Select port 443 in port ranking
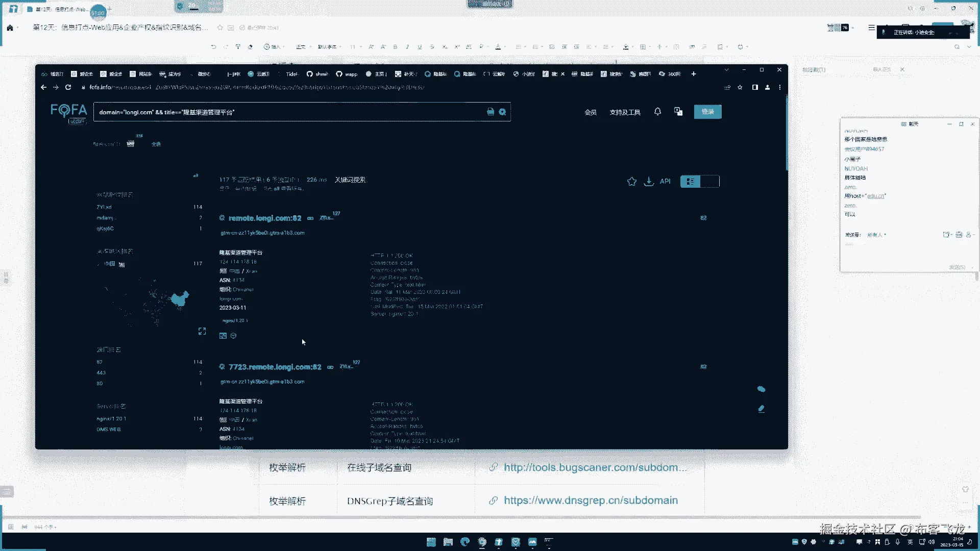The width and height of the screenshot is (980, 551). 101,373
